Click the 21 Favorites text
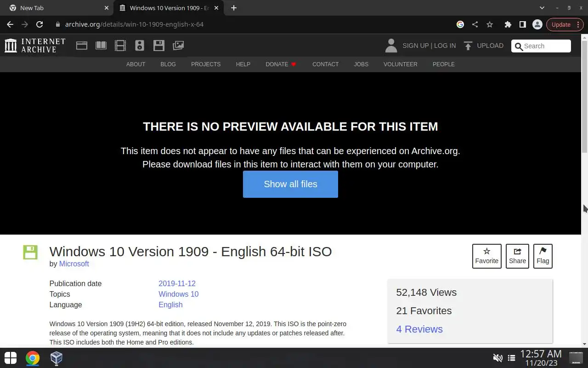This screenshot has height=368, width=588. pyautogui.click(x=424, y=311)
